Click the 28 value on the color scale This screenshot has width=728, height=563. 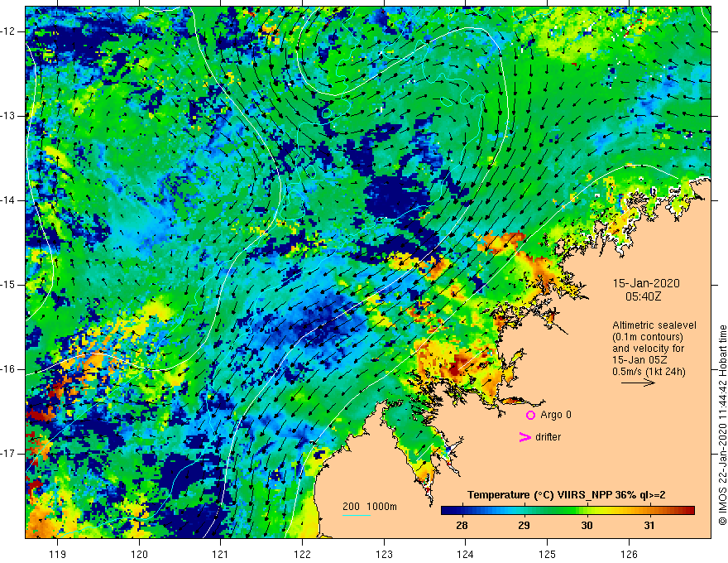pos(462,526)
